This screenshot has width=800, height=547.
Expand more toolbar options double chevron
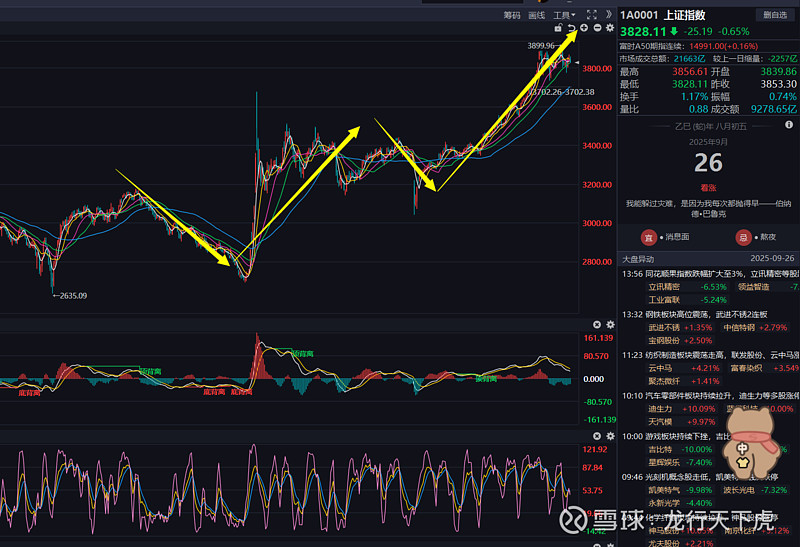(x=609, y=15)
